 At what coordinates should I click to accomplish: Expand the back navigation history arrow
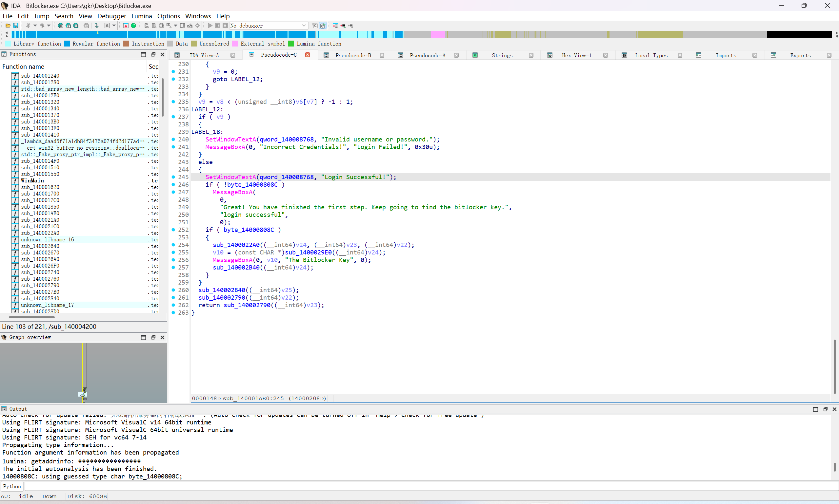(35, 26)
